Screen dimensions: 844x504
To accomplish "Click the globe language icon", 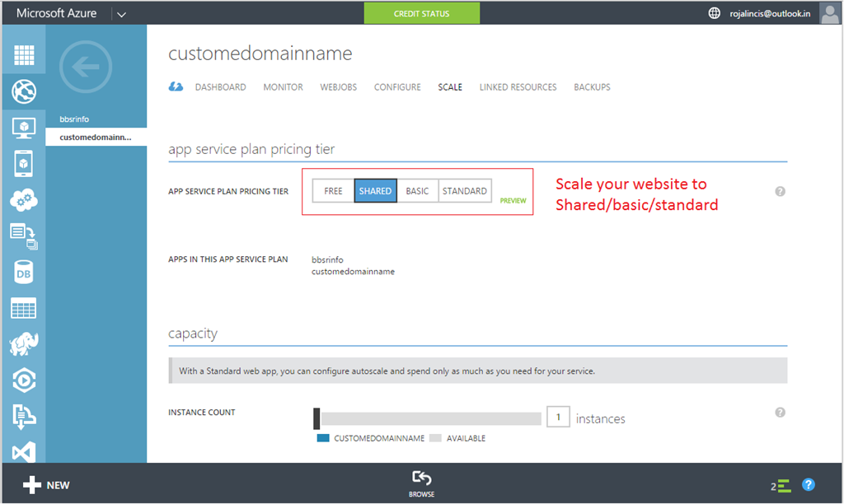I will tap(715, 13).
